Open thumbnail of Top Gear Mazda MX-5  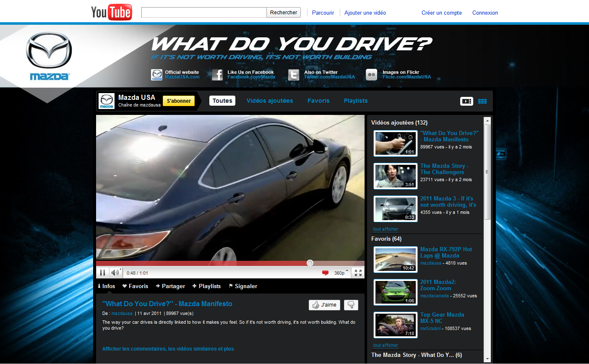click(x=395, y=325)
